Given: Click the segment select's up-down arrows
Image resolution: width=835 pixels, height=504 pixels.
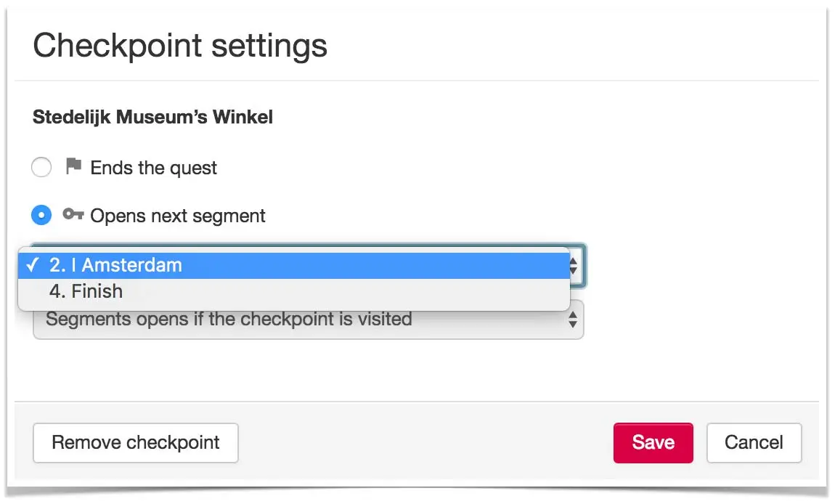Looking at the screenshot, I should pos(574,266).
